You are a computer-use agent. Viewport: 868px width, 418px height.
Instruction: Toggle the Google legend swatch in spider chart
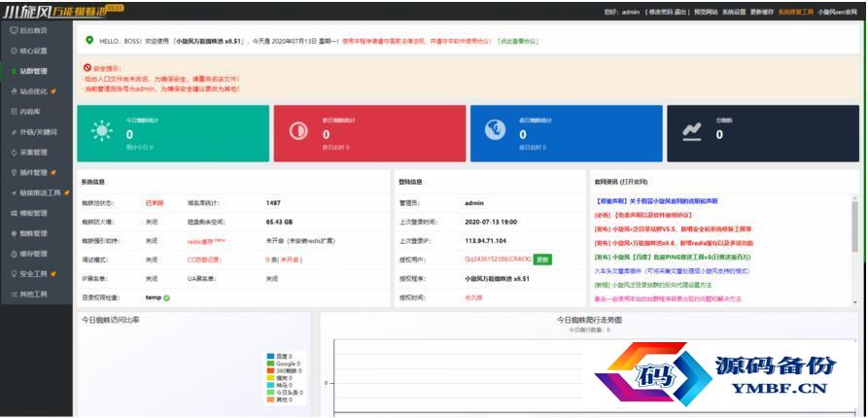(x=270, y=364)
